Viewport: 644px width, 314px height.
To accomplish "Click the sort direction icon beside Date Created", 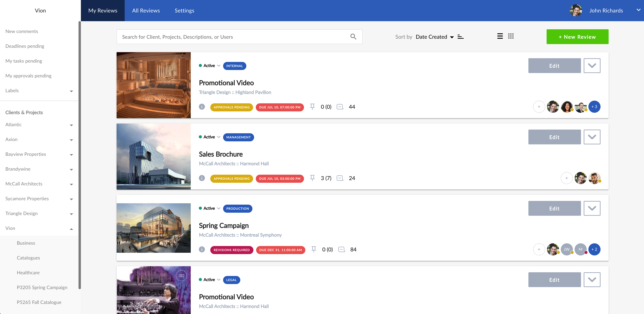I will (461, 37).
